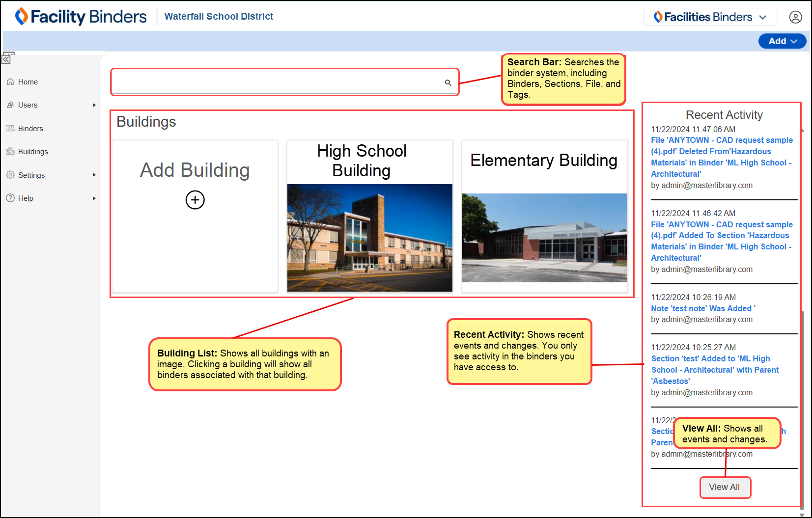Image resolution: width=812 pixels, height=518 pixels.
Task: Open the Add dropdown button
Action: (782, 41)
